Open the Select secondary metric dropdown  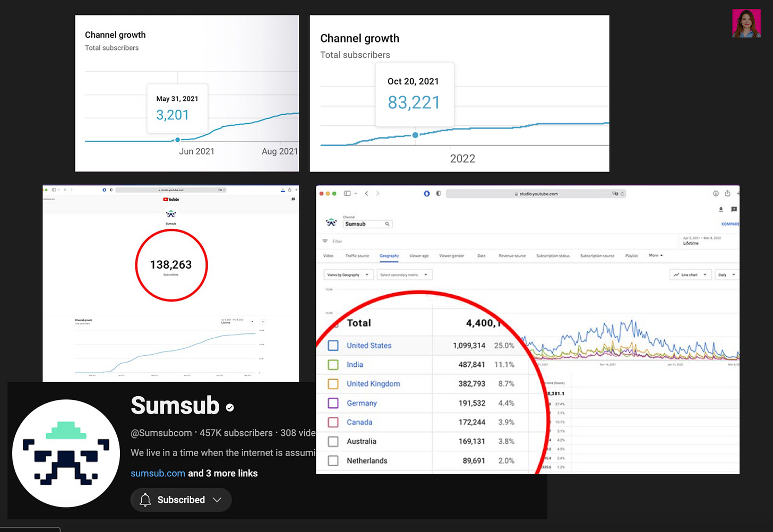click(405, 275)
